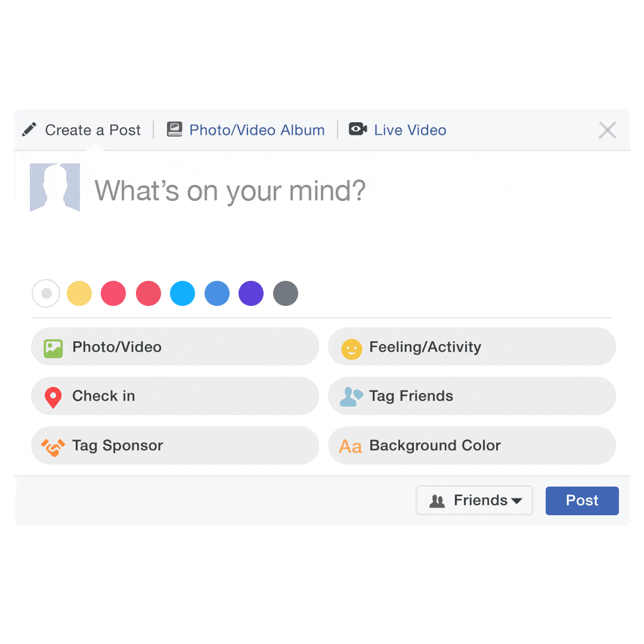Screen dimensions: 644x644
Task: Click the red Check in location pin
Action: click(x=53, y=398)
